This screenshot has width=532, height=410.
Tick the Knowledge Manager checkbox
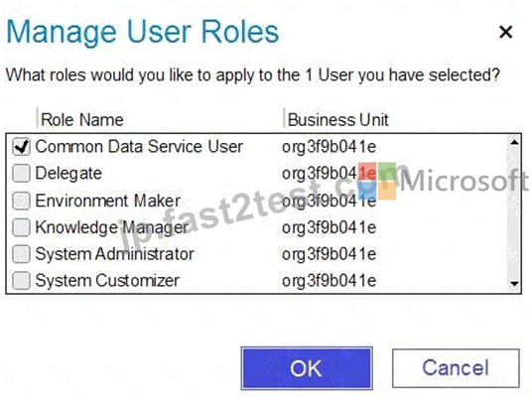(x=21, y=227)
